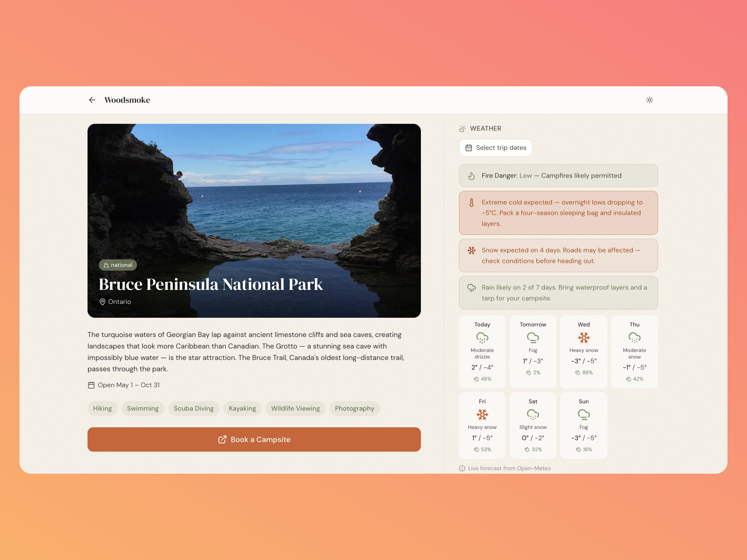Select the Today forecast card

pos(482,351)
